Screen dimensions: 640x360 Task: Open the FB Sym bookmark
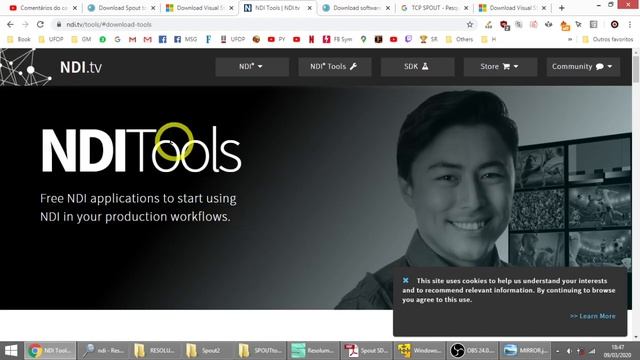[x=337, y=39]
